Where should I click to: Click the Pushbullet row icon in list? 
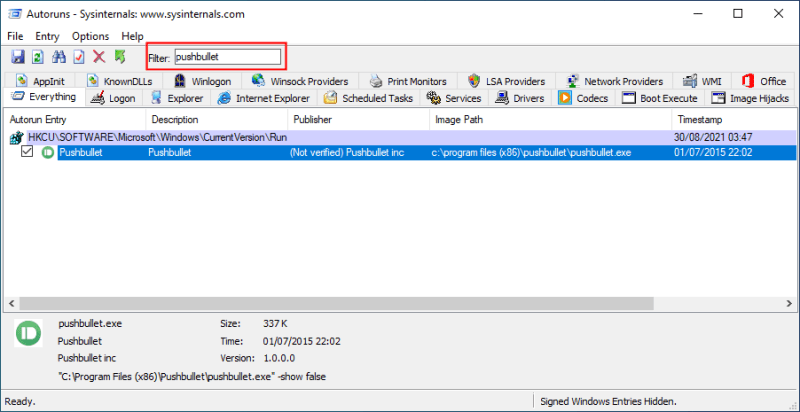[47, 152]
